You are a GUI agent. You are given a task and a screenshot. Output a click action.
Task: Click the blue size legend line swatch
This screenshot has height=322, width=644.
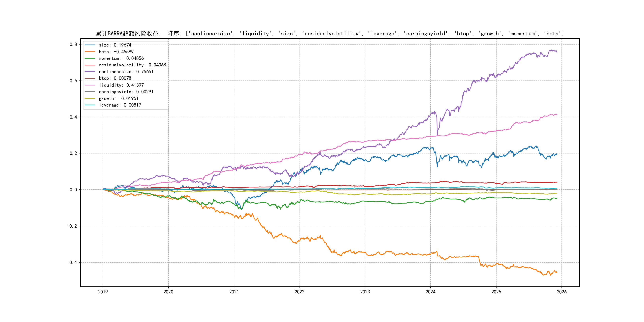(x=90, y=45)
